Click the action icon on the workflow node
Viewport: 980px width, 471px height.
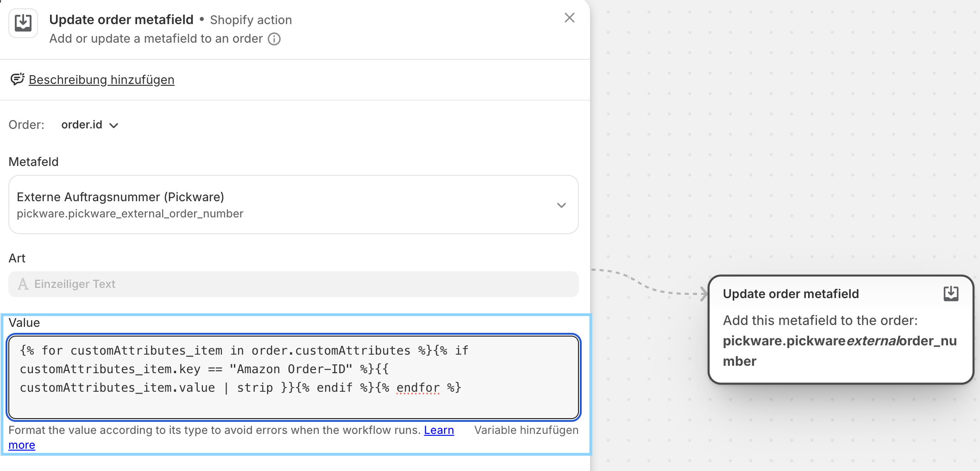click(951, 293)
